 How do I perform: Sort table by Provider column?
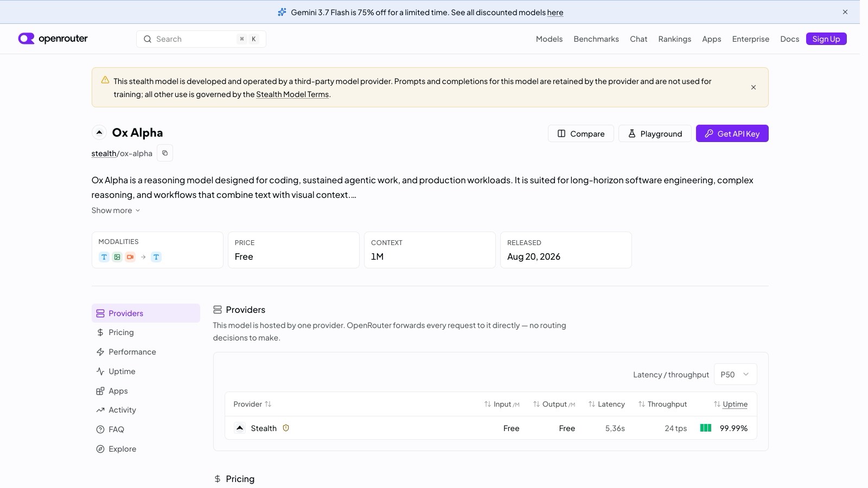[252, 404]
